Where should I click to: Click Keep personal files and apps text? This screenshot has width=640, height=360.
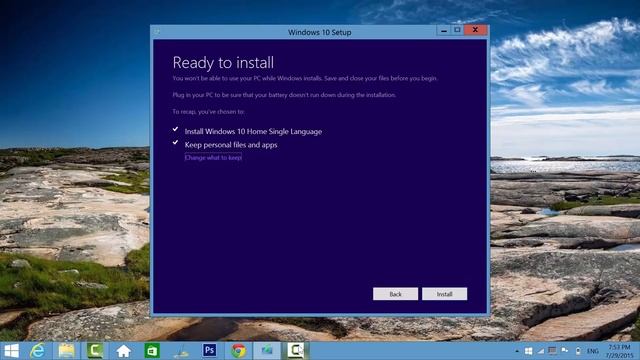tap(231, 145)
